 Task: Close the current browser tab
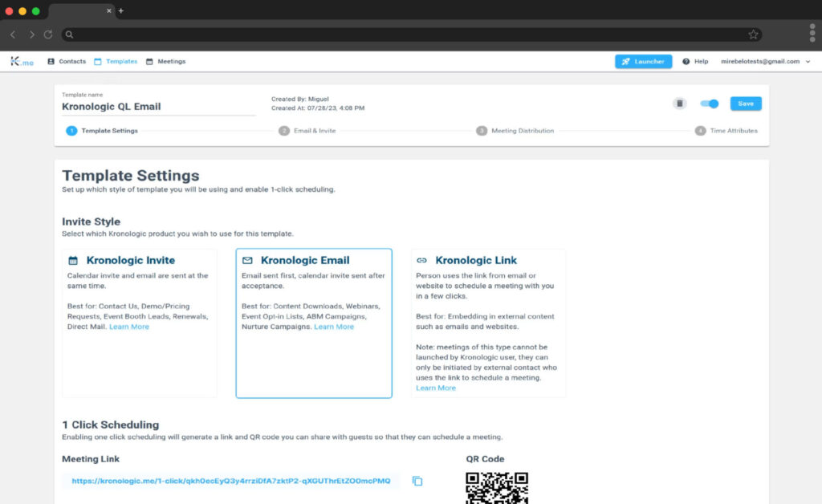pos(109,10)
